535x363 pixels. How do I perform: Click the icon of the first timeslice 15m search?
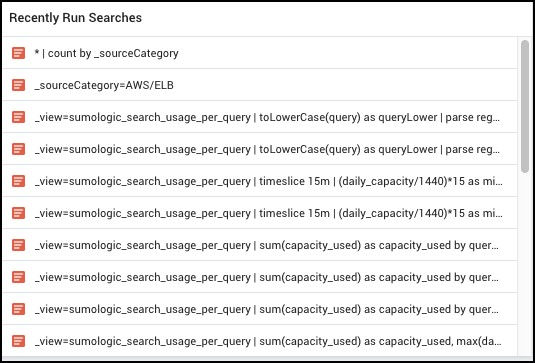tap(18, 181)
